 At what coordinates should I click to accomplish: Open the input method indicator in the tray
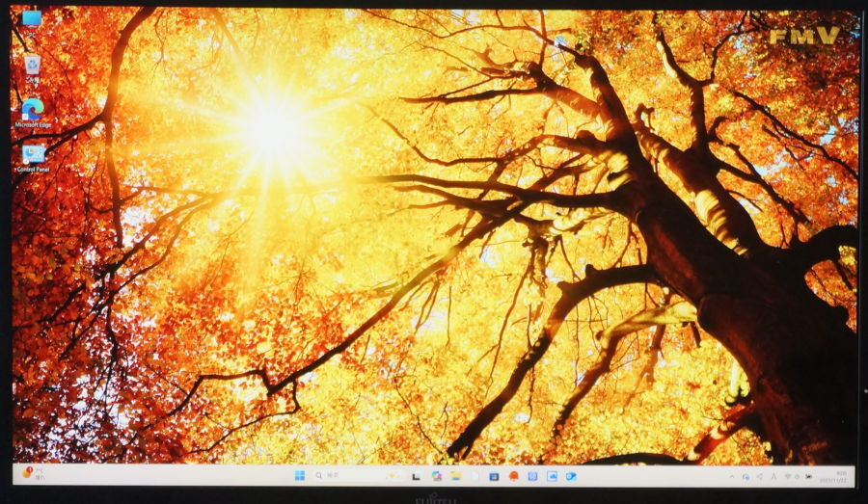coord(773,476)
